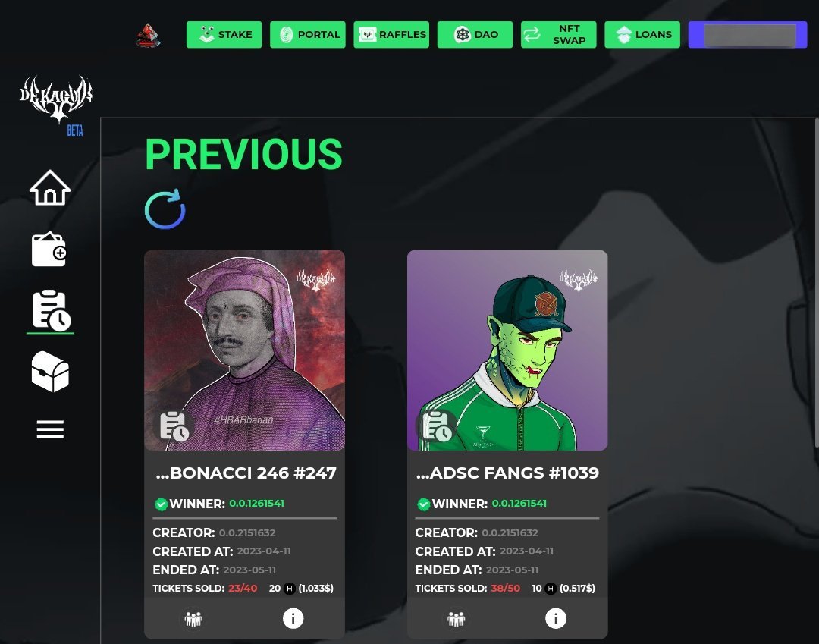819x644 pixels.
Task: Open the Raffles tab
Action: point(391,34)
